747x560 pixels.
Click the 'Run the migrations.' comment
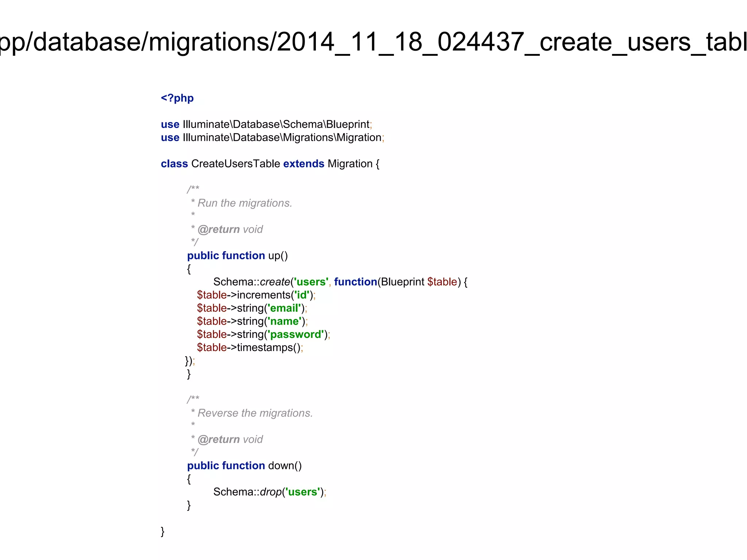pyautogui.click(x=241, y=203)
